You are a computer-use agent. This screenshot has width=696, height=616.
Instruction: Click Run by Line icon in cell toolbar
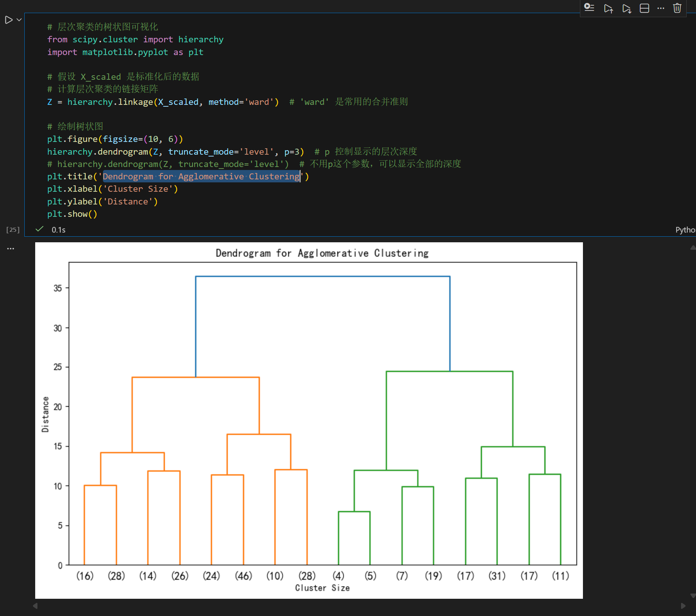589,8
